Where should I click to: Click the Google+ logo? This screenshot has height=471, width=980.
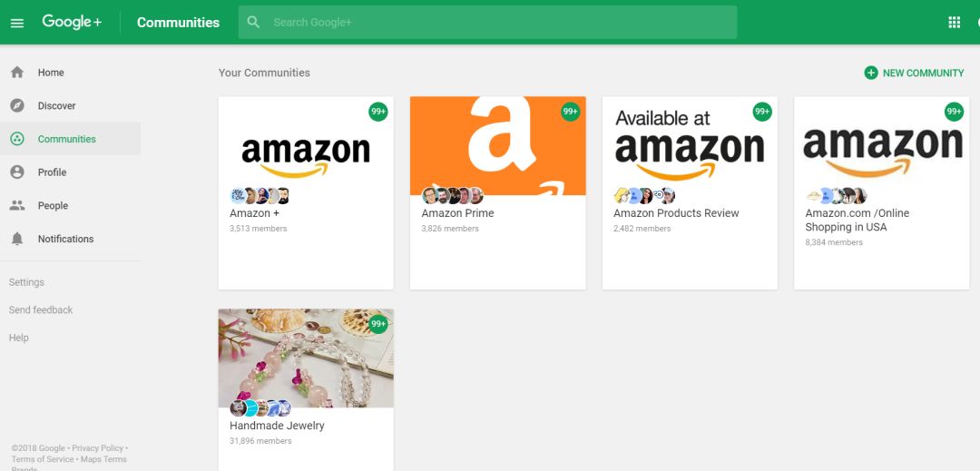click(72, 22)
